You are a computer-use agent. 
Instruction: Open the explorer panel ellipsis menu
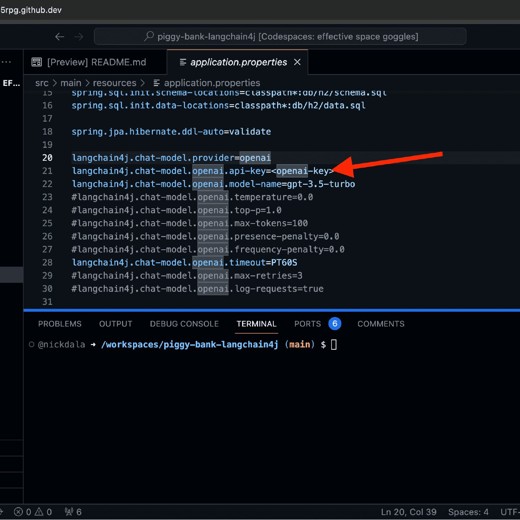point(6,62)
